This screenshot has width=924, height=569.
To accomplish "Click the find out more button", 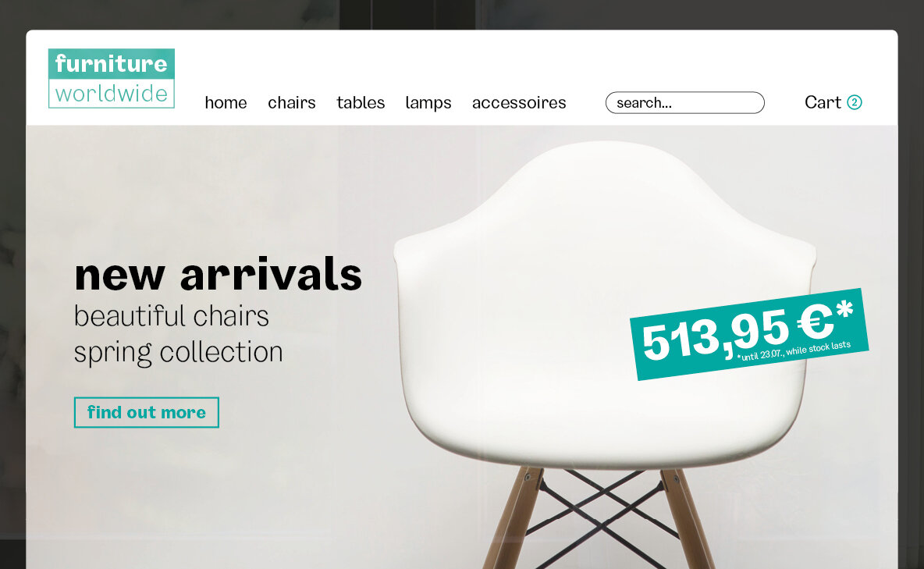I will point(146,412).
